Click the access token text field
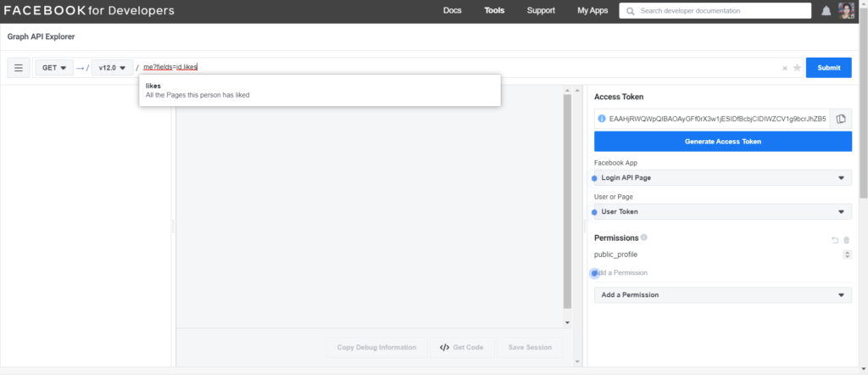868x375 pixels. [717, 119]
